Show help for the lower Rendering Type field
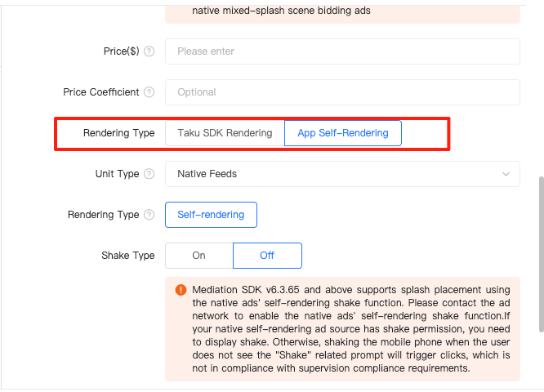This screenshot has width=544, height=392. (149, 215)
